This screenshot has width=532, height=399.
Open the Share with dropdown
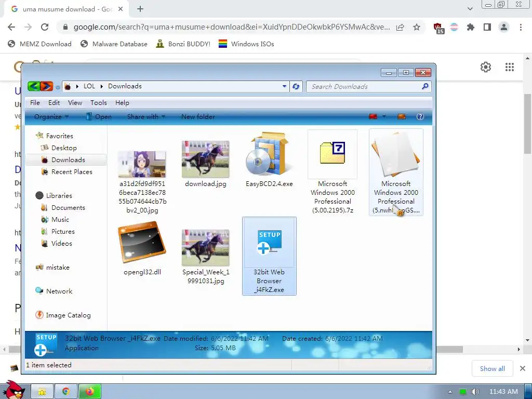146,117
